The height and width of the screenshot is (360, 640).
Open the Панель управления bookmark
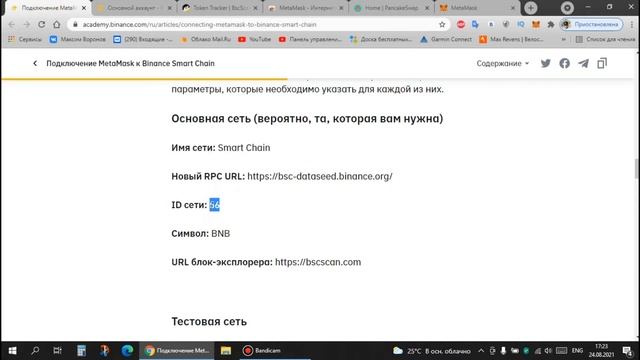point(310,39)
